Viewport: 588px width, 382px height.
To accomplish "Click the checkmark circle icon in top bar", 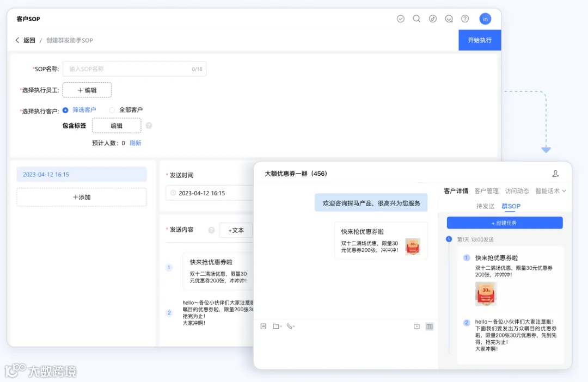I will click(400, 19).
